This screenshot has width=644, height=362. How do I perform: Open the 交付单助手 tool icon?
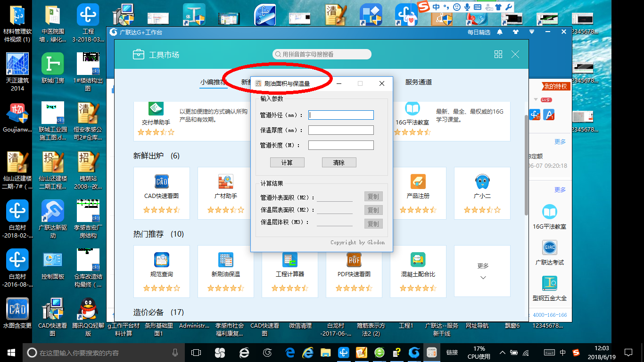tap(156, 108)
